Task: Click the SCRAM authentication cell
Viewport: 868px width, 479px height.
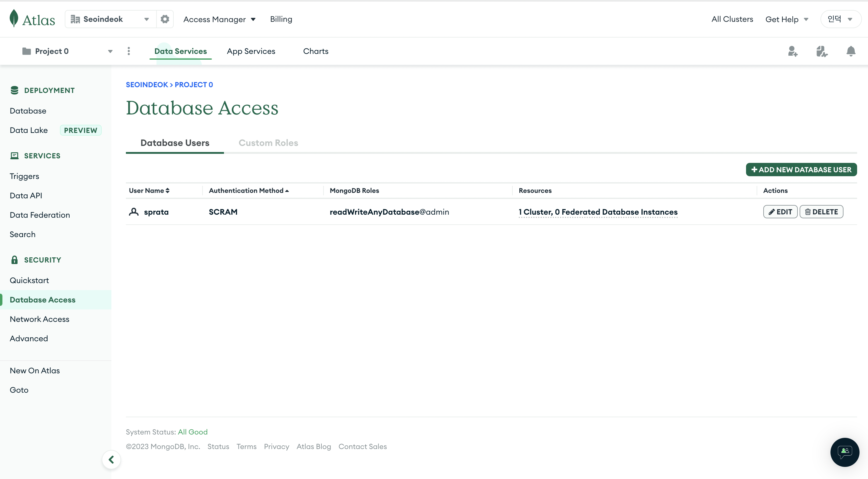Action: click(x=223, y=212)
